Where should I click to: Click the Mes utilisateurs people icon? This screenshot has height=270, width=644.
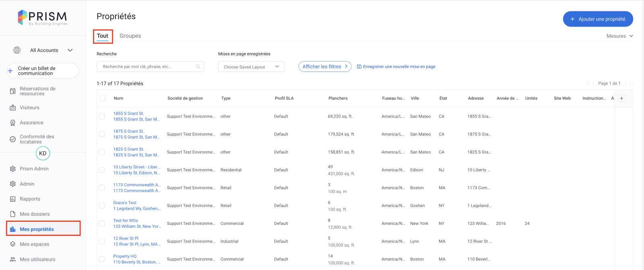pos(12,260)
